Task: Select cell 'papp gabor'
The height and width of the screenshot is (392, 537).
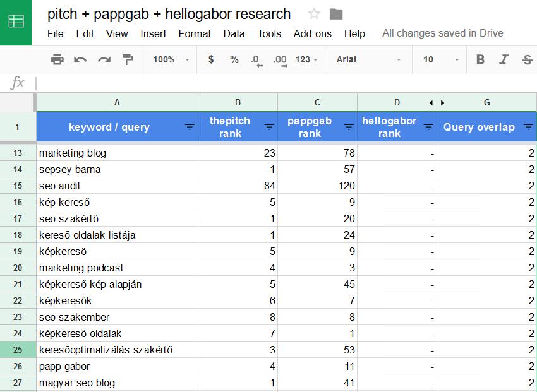Action: (117, 366)
